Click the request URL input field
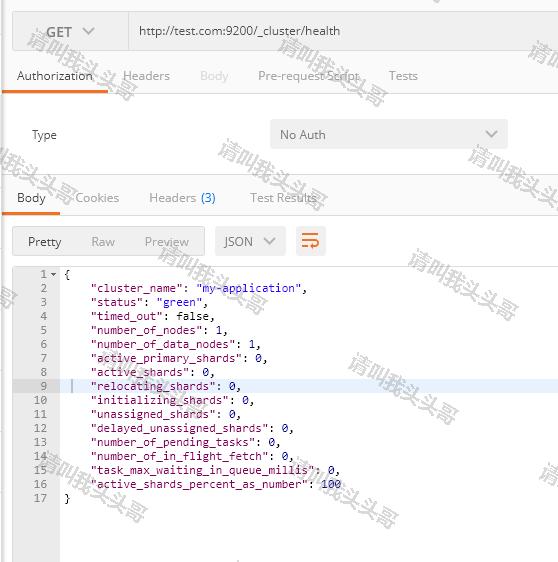The width and height of the screenshot is (558, 562). pos(343,31)
